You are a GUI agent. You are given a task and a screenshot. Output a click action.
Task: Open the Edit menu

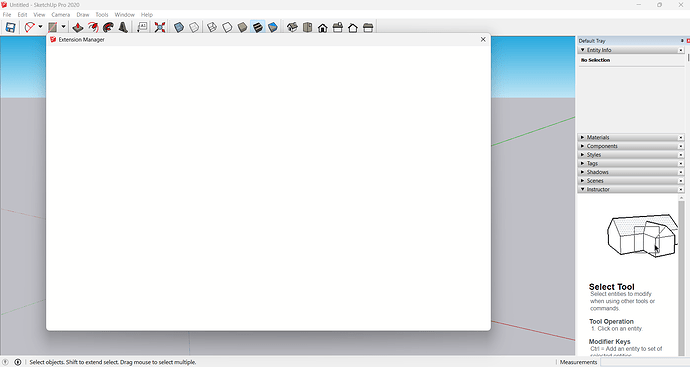[x=22, y=15]
